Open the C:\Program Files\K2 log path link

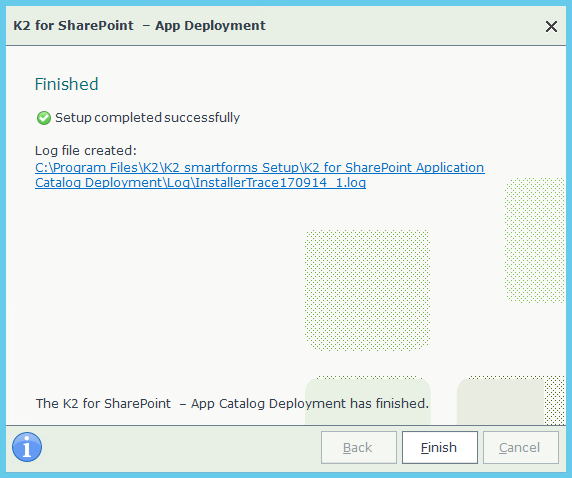[x=260, y=167]
